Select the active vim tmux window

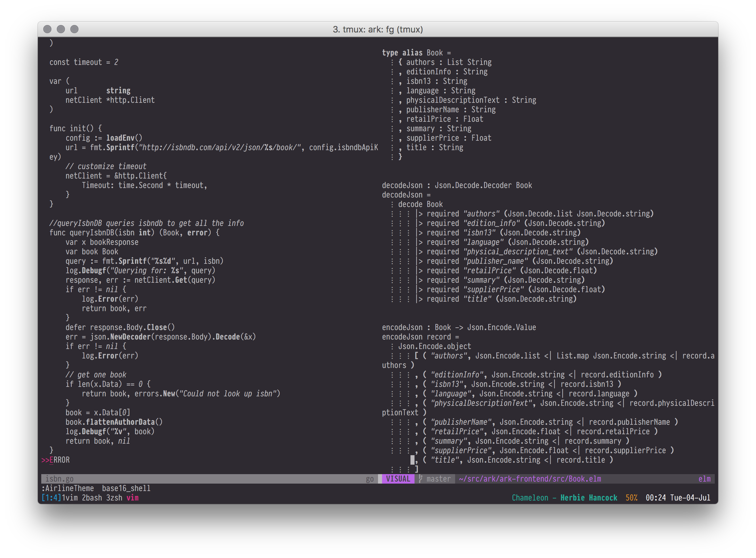[133, 498]
